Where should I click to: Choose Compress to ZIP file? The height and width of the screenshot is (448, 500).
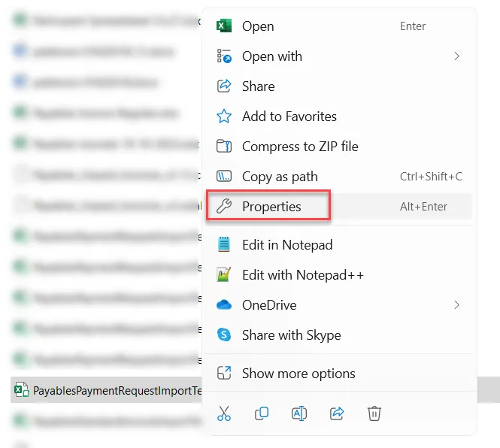[299, 147]
